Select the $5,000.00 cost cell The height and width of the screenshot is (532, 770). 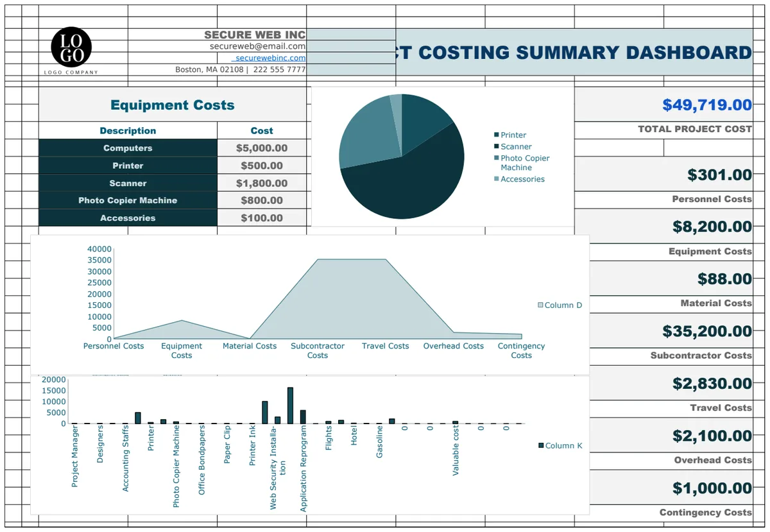(262, 148)
